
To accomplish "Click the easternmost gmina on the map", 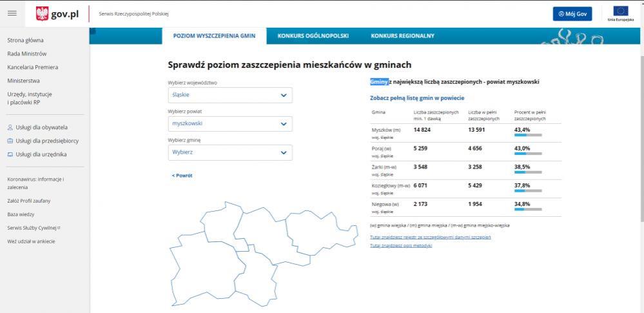I will tap(320, 232).
